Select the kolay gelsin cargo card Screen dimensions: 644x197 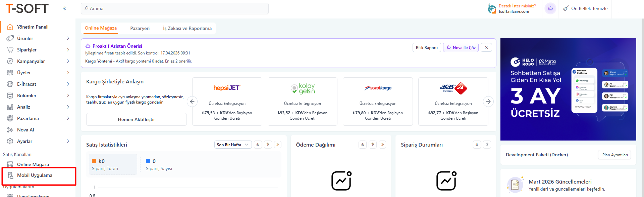303,102
